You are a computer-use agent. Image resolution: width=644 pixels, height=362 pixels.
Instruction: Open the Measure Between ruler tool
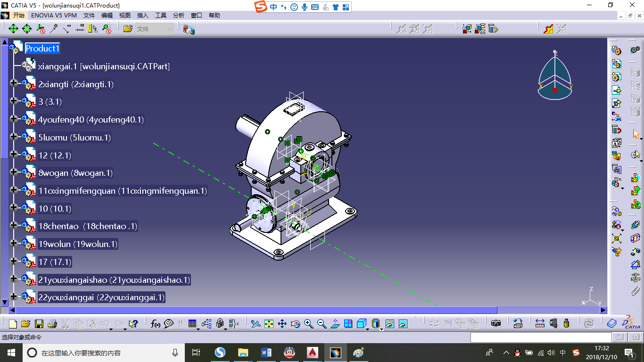pos(540,324)
